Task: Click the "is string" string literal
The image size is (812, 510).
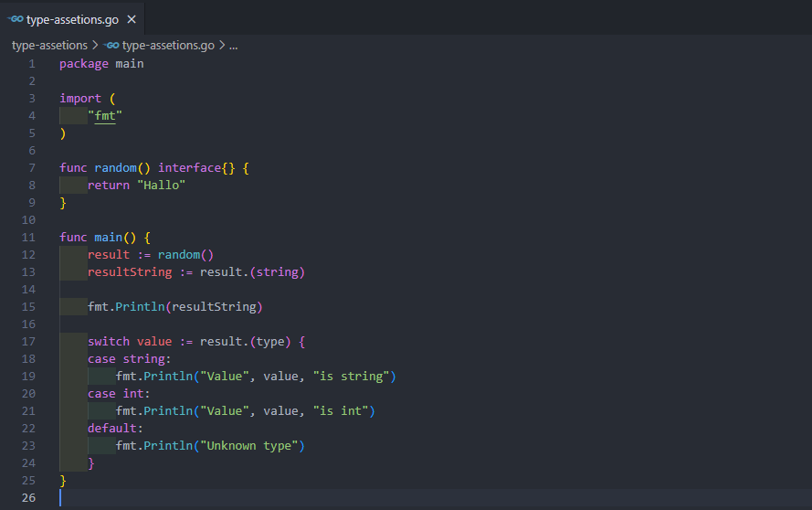Action: pos(351,377)
